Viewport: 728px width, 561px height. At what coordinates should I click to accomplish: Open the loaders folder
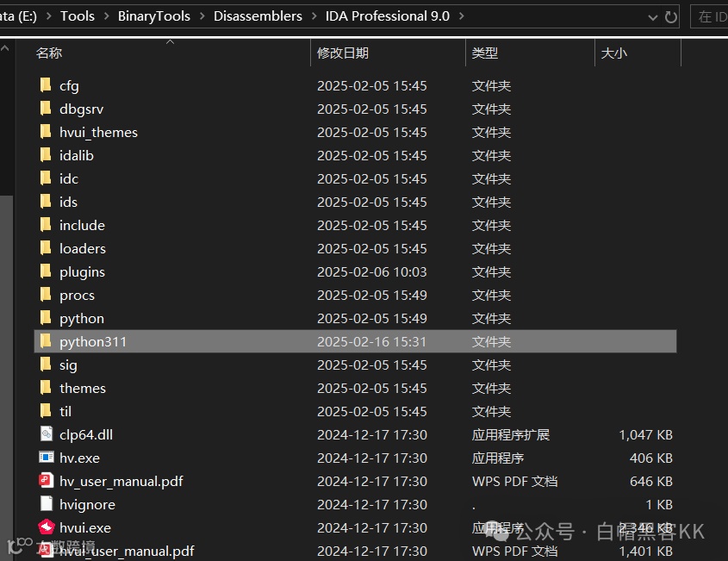click(83, 248)
